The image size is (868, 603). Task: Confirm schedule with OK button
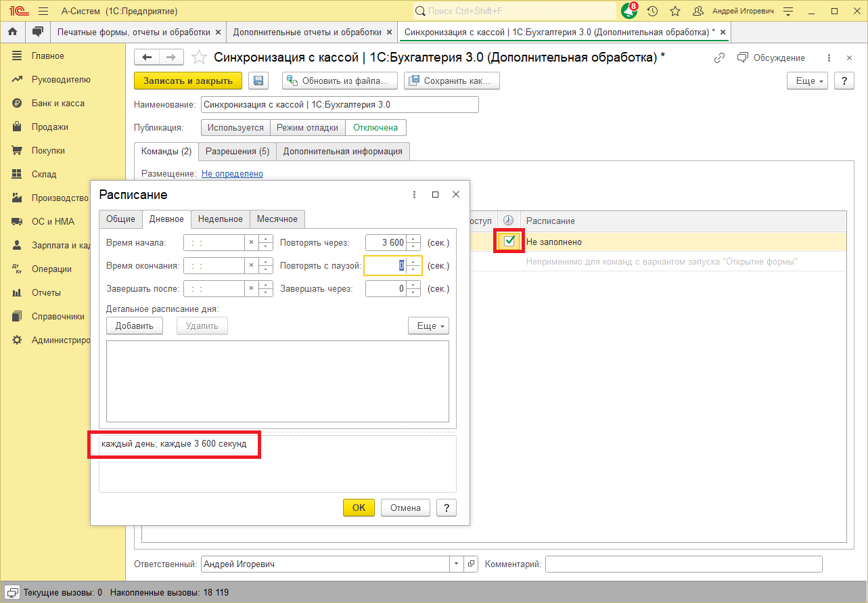pyautogui.click(x=359, y=508)
